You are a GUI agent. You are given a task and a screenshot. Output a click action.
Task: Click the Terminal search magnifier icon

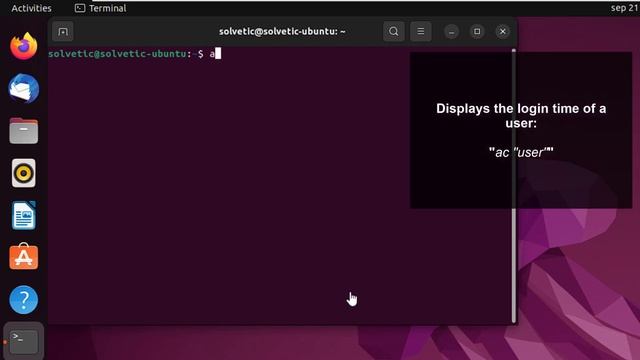point(393,31)
